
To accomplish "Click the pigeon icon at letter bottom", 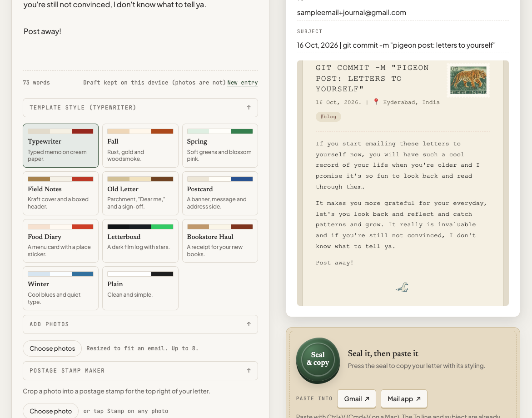I will tap(403, 287).
